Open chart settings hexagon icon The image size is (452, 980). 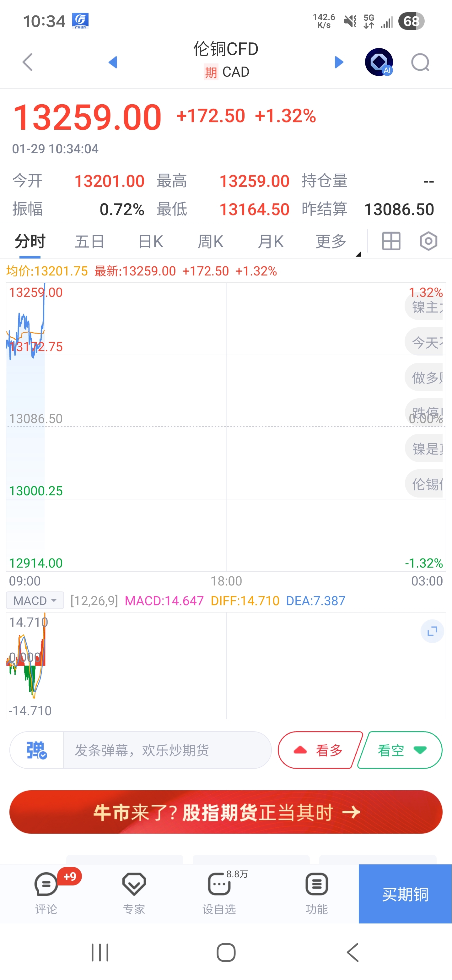pyautogui.click(x=428, y=241)
